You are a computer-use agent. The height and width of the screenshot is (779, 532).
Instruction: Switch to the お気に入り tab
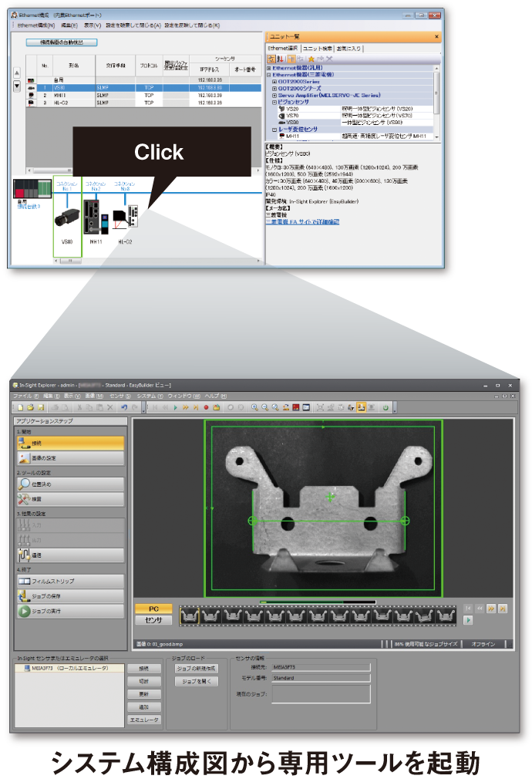point(348,48)
